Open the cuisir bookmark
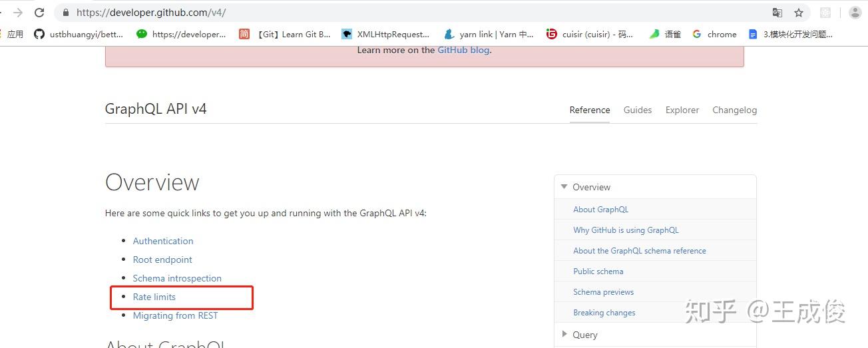The width and height of the screenshot is (868, 348). pos(590,34)
